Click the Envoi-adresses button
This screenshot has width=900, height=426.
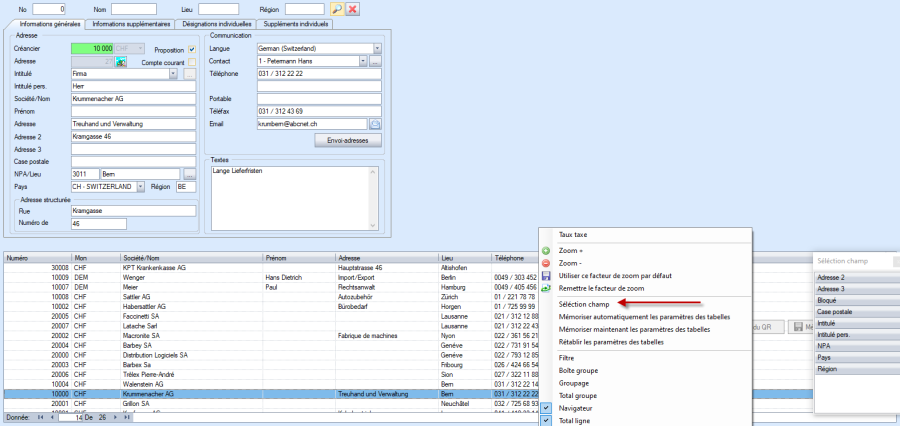tap(348, 141)
